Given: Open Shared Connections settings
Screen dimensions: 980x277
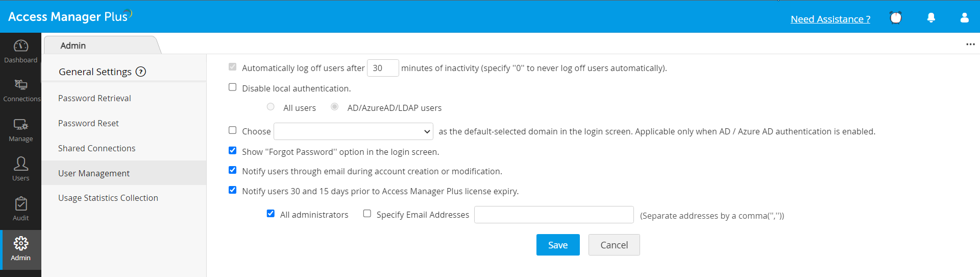Looking at the screenshot, I should 97,148.
